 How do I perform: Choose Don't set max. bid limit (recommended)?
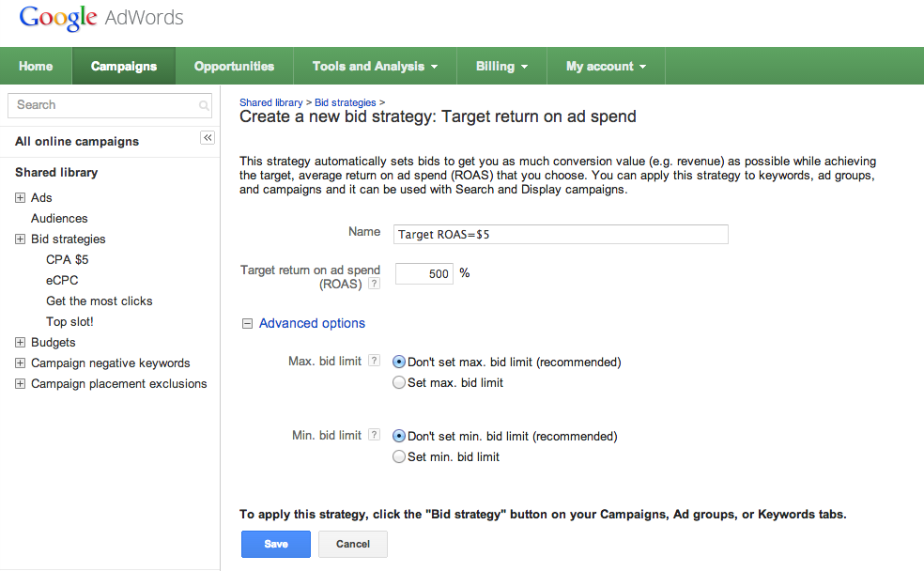tap(399, 362)
